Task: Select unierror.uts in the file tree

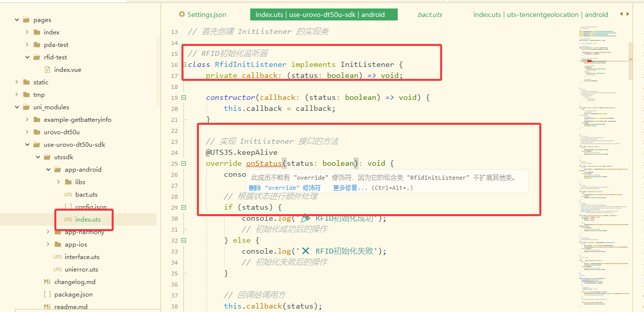Action: tap(81, 270)
